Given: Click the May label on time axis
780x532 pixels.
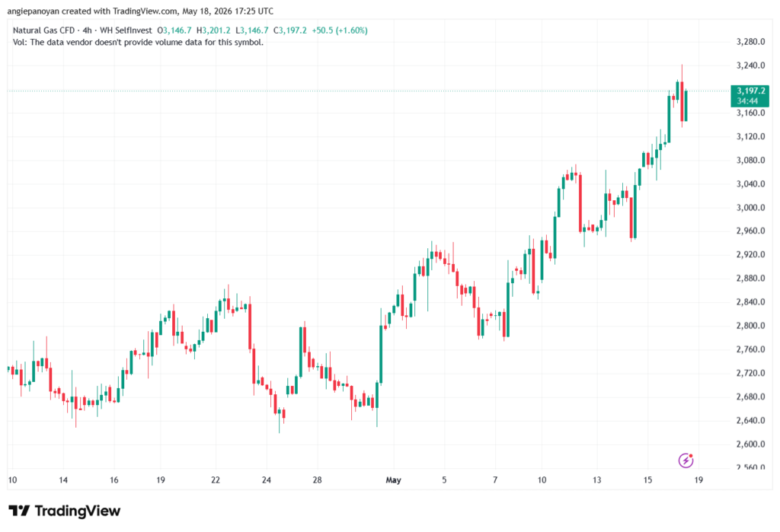Looking at the screenshot, I should click(394, 480).
